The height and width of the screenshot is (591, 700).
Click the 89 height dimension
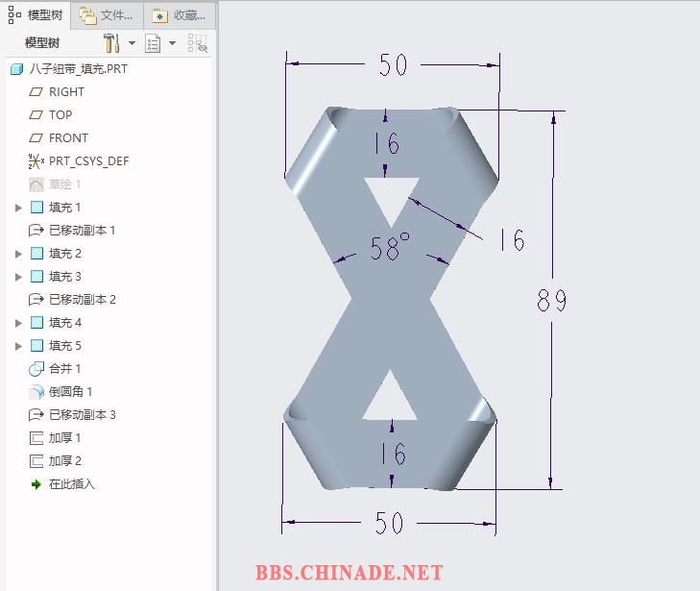click(x=552, y=300)
